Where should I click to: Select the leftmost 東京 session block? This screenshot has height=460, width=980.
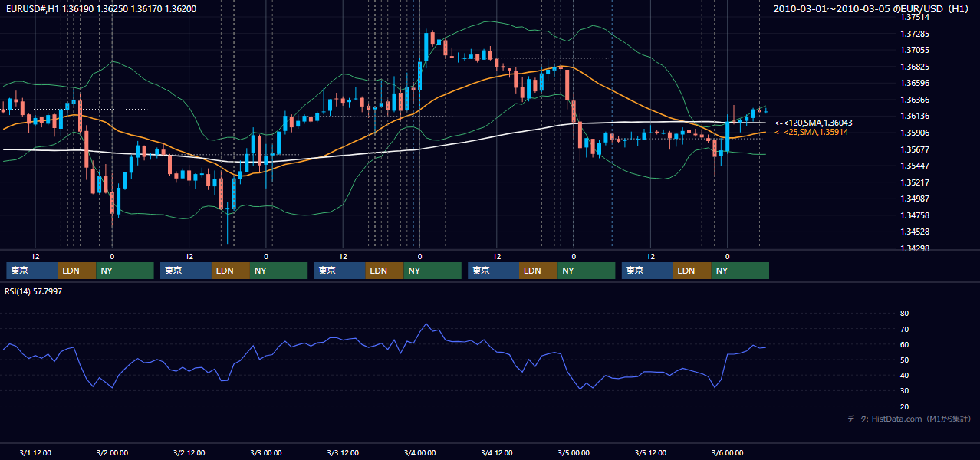click(31, 271)
